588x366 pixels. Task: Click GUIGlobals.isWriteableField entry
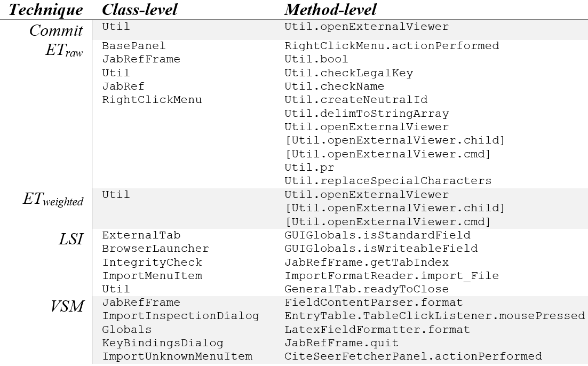[x=381, y=249]
